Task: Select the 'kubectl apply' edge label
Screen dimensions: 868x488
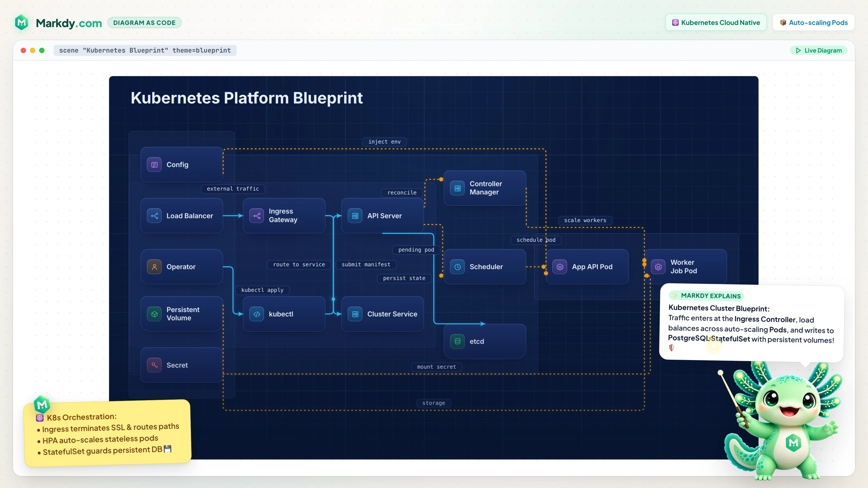Action: (263, 290)
